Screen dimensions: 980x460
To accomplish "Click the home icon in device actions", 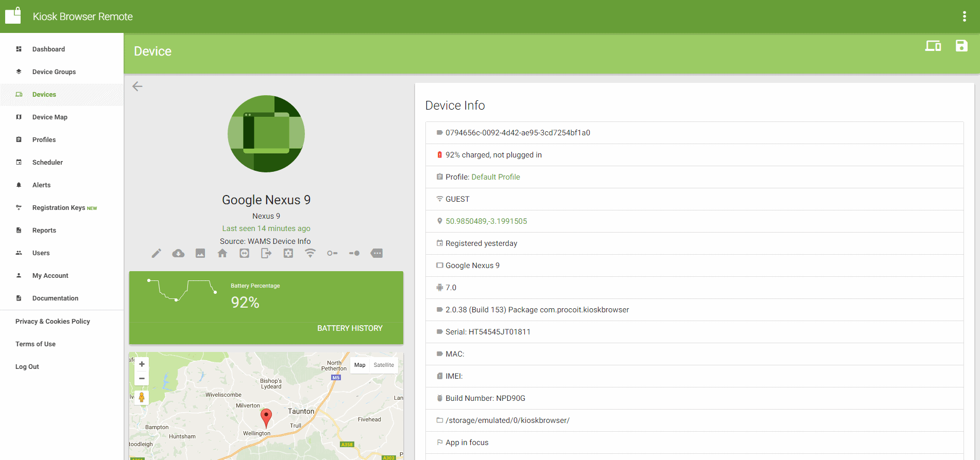I will [222, 253].
